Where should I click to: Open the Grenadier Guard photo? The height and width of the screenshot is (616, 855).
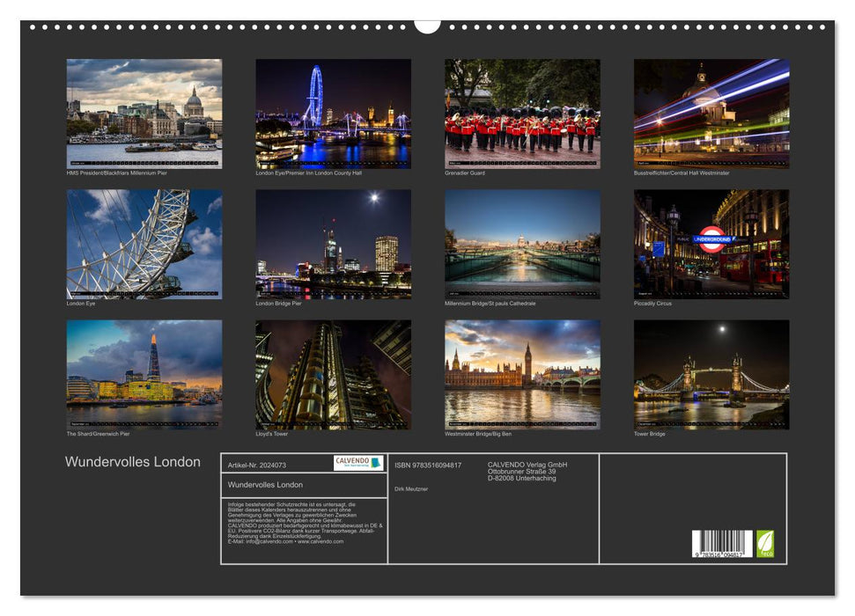[x=522, y=110]
